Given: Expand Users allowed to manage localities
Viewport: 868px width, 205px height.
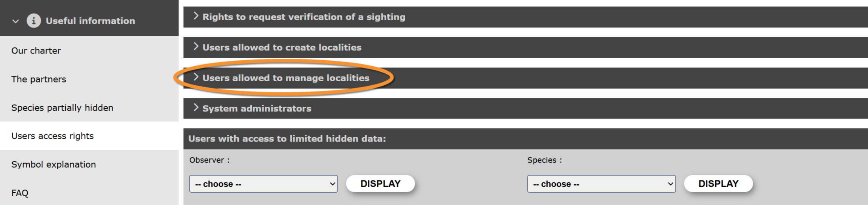Looking at the screenshot, I should 286,78.
